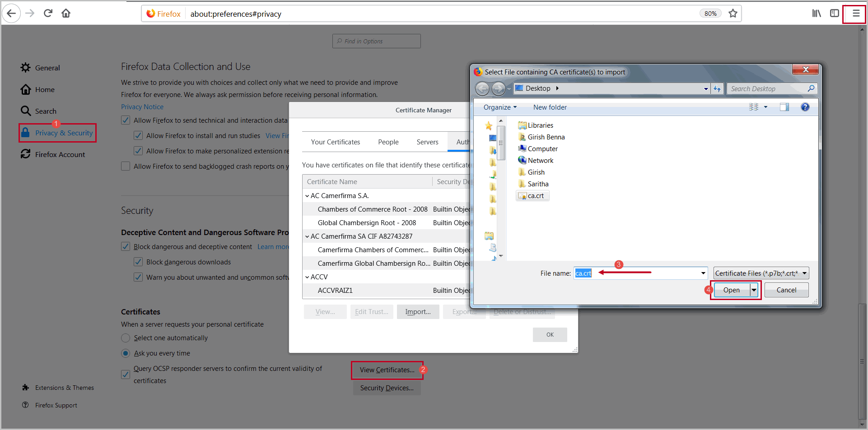Click the Open button

tap(731, 290)
